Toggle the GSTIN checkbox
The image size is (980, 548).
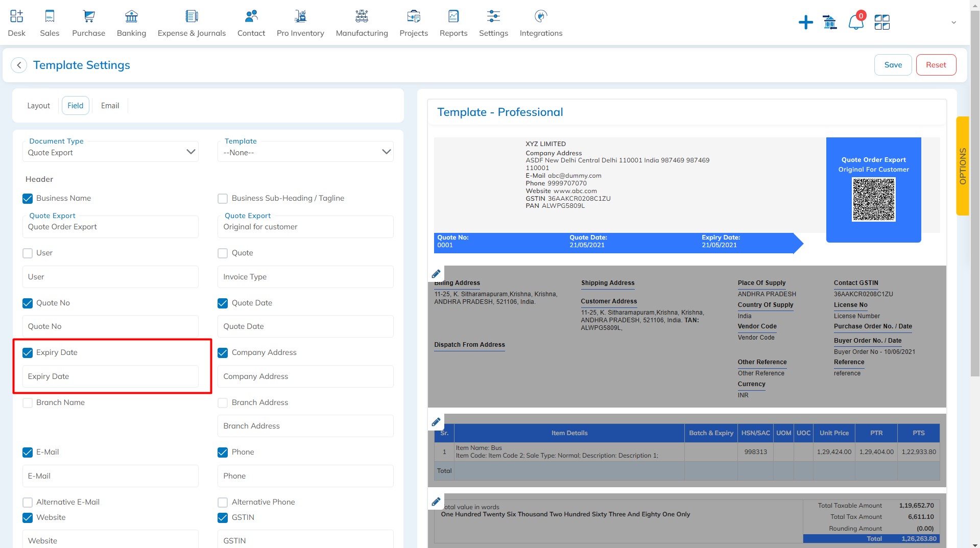click(x=223, y=518)
